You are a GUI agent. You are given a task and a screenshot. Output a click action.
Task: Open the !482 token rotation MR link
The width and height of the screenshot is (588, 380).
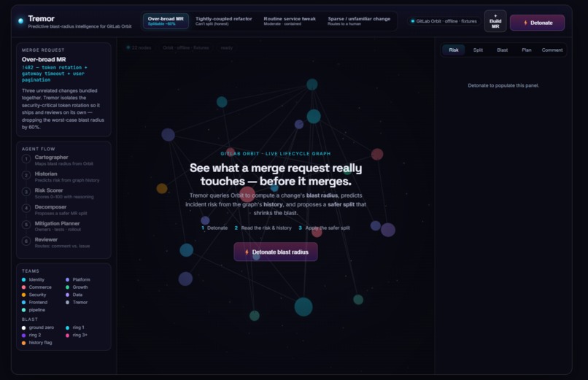point(55,74)
